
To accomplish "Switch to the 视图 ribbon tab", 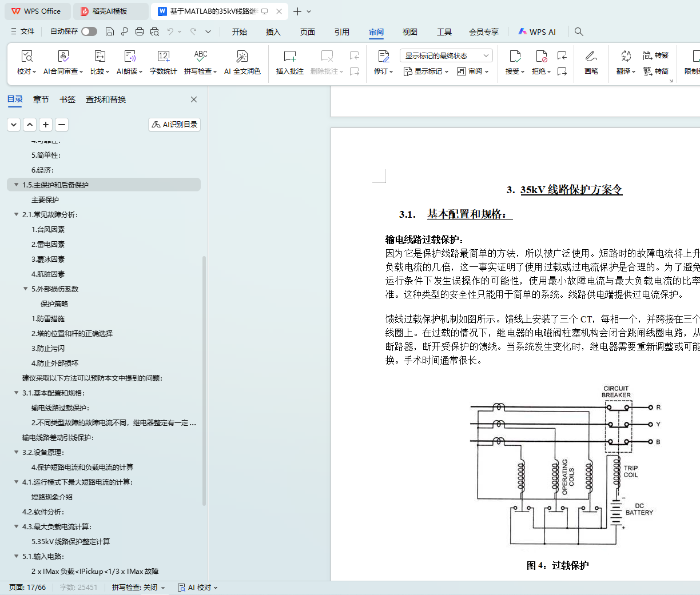I will coord(409,32).
